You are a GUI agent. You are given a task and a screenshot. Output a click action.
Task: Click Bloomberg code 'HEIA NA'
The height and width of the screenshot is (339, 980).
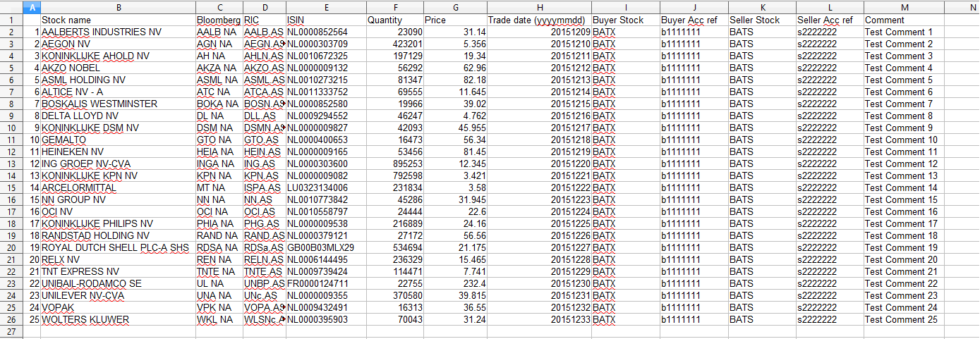pos(219,152)
